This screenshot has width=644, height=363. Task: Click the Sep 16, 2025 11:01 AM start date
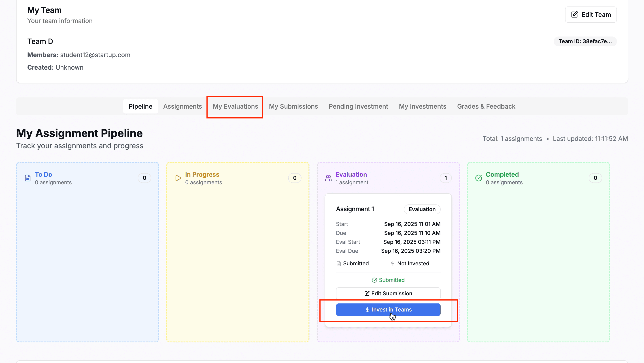point(412,224)
